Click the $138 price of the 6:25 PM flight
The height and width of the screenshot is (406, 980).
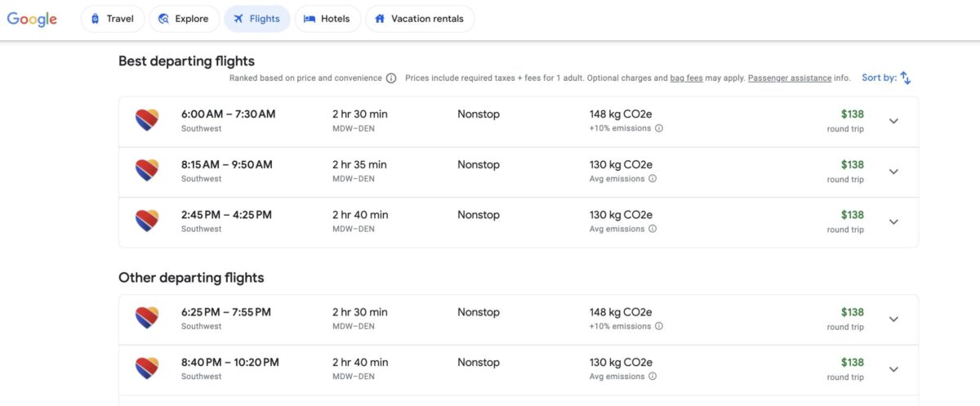pos(852,312)
